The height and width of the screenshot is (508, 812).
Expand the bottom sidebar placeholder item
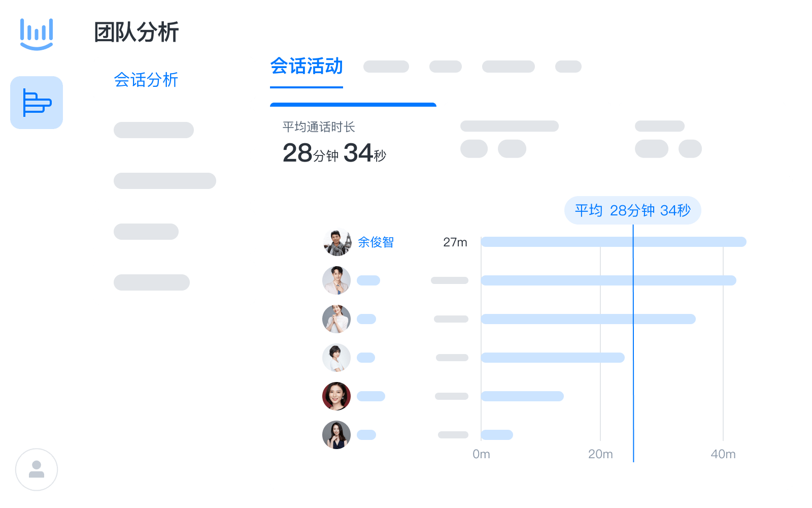151,282
